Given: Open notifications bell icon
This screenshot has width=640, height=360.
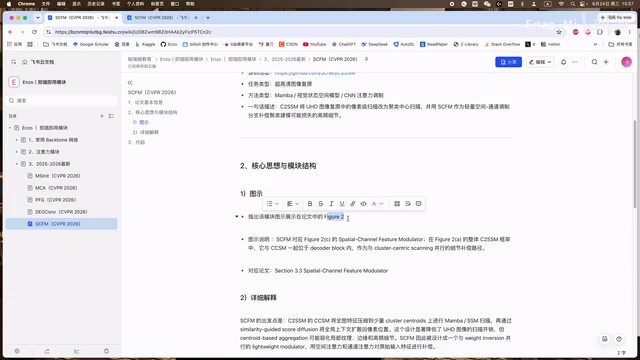Looking at the screenshot, I should pyautogui.click(x=563, y=62).
